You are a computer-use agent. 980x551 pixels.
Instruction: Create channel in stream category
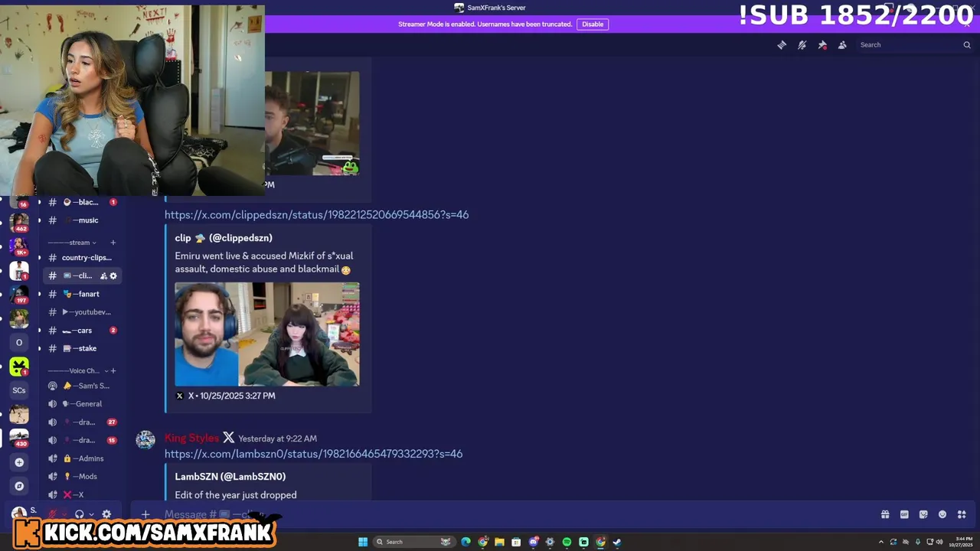pyautogui.click(x=113, y=243)
